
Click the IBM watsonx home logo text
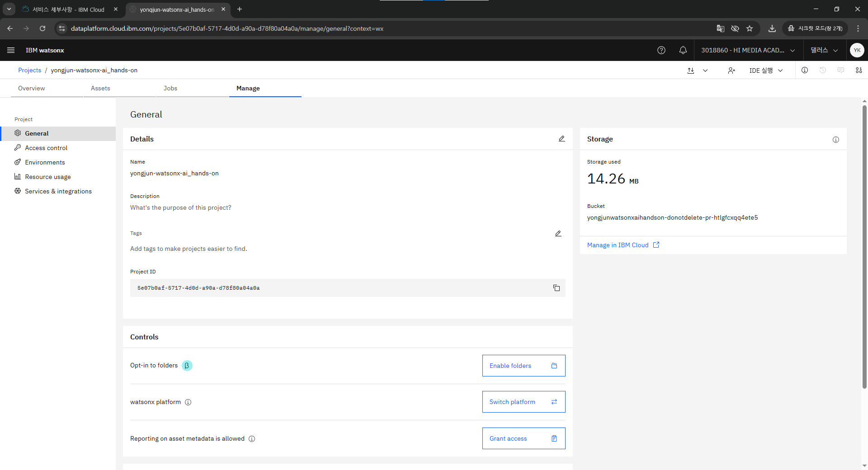[x=45, y=50]
